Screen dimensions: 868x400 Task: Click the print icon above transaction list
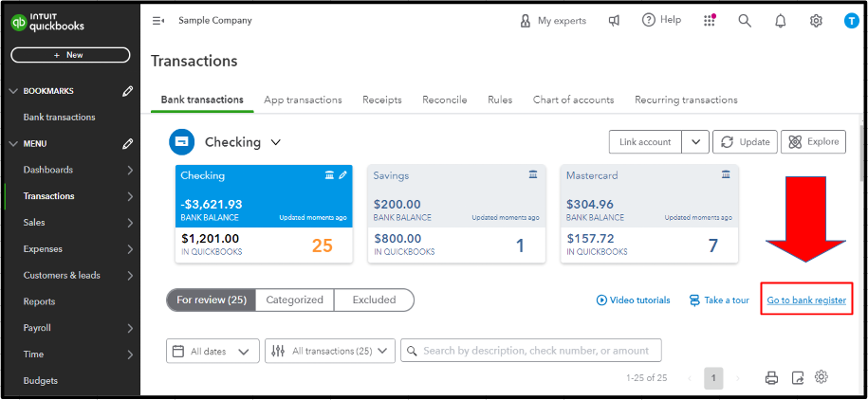771,377
